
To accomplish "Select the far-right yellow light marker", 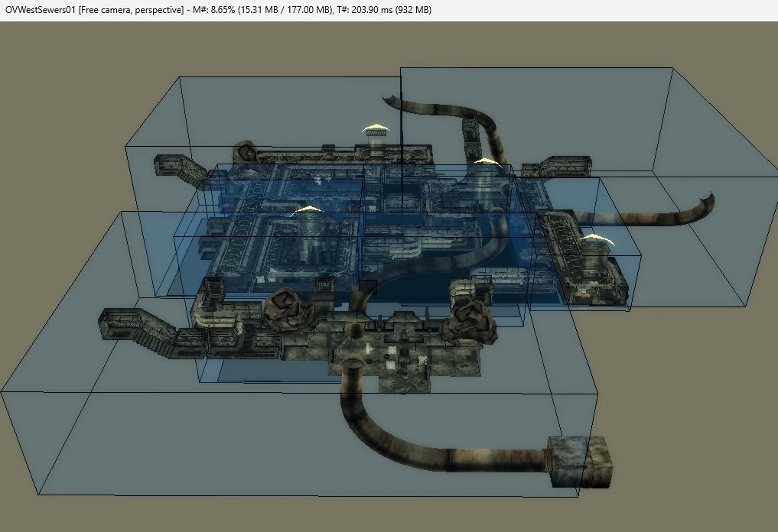I will click(x=595, y=238).
